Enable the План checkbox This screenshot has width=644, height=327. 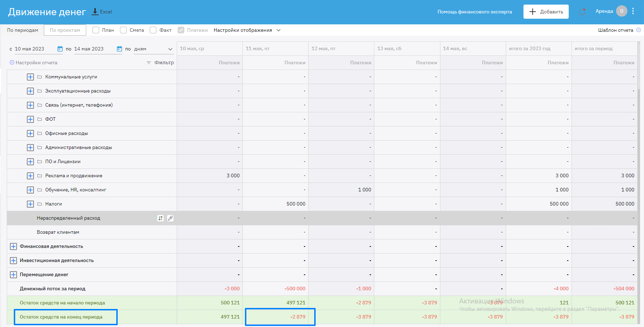(96, 30)
